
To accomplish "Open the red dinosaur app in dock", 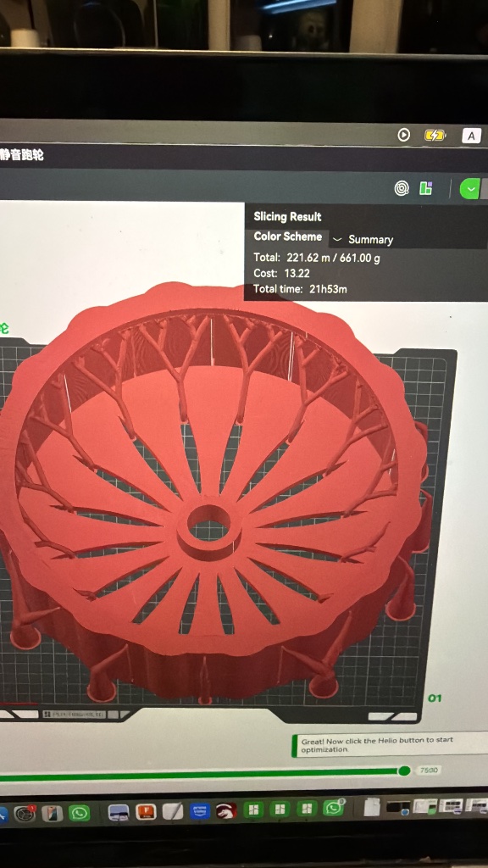I will pos(226,810).
